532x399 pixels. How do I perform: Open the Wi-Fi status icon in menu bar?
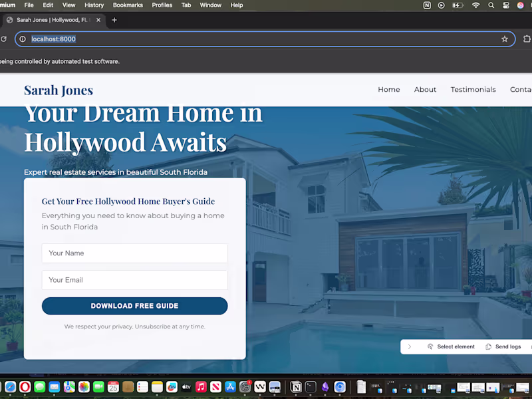[x=475, y=5]
